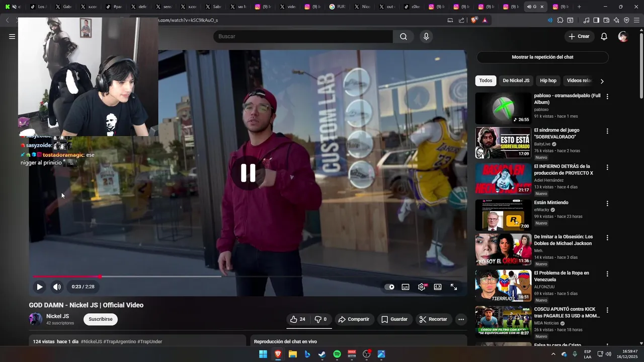Select the Videos relacionados chip

(579, 80)
